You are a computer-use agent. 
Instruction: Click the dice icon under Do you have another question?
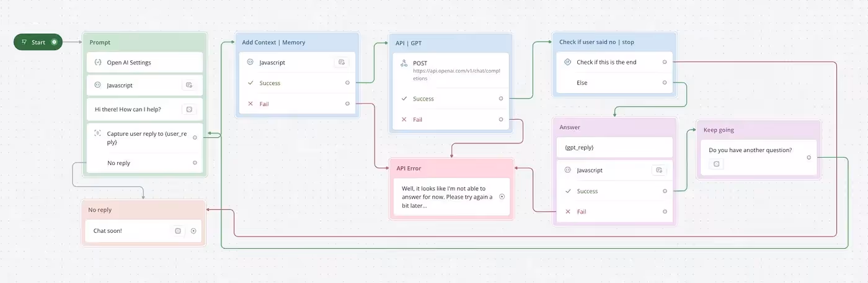pos(716,164)
